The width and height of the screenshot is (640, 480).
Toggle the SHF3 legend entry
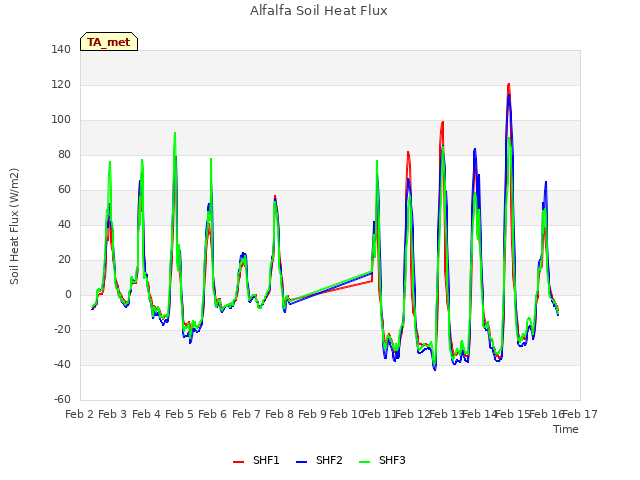[382, 460]
